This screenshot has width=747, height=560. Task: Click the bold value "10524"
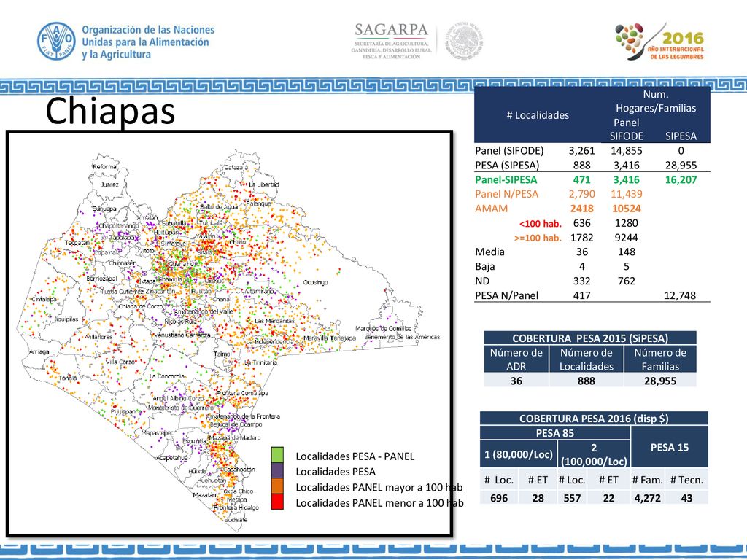click(627, 209)
